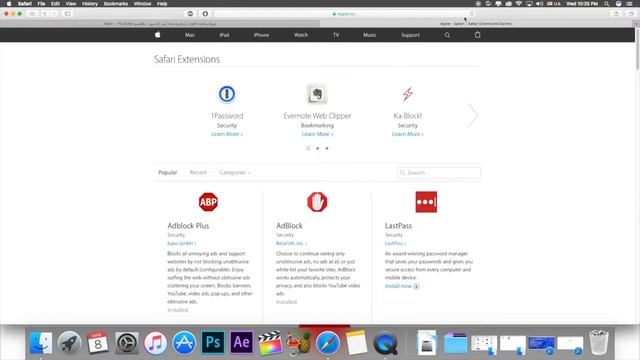Viewport: 640px width, 360px height.
Task: Open Finder from the Dock
Action: pyautogui.click(x=41, y=342)
